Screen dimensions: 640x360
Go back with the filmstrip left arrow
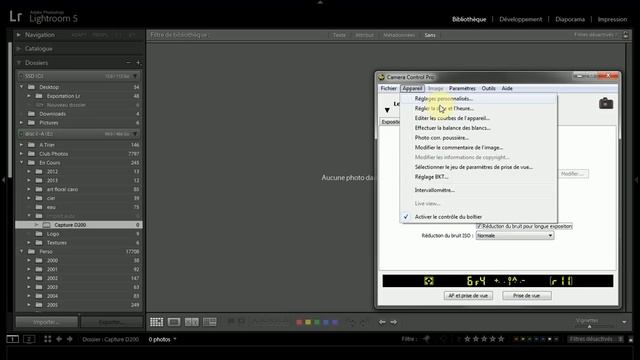59,339
